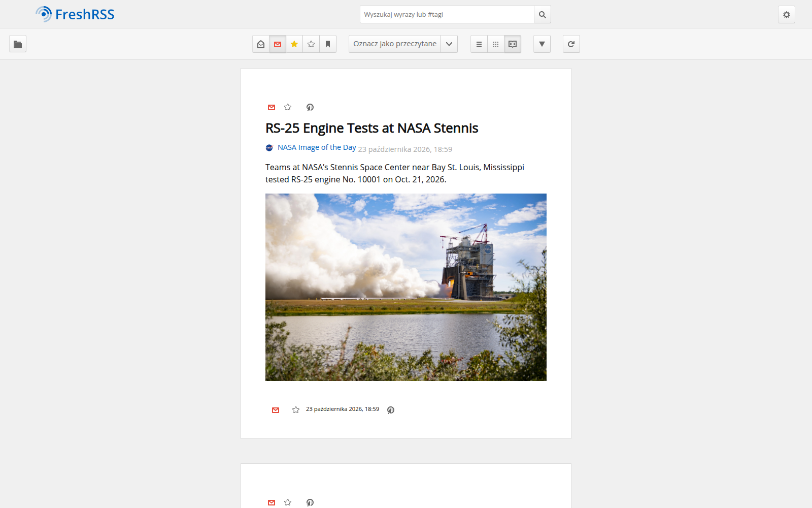
Task: Switch to global grid view
Action: [496, 44]
